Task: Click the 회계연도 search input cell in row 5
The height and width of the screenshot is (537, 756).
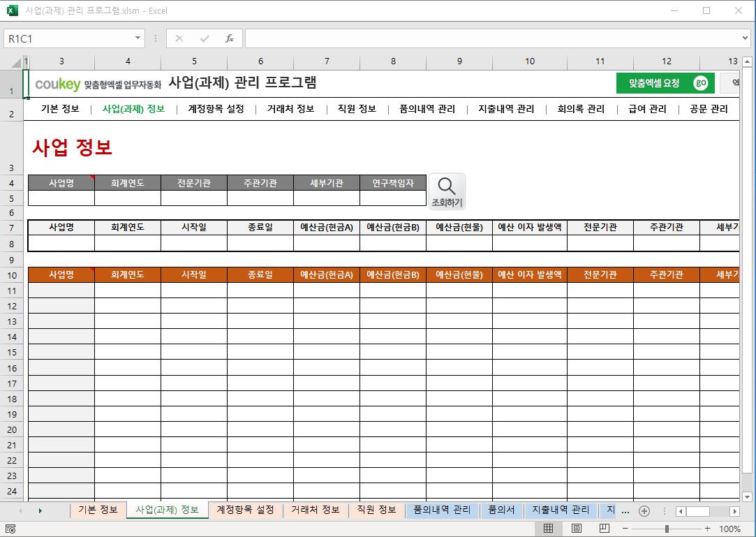Action: point(128,198)
